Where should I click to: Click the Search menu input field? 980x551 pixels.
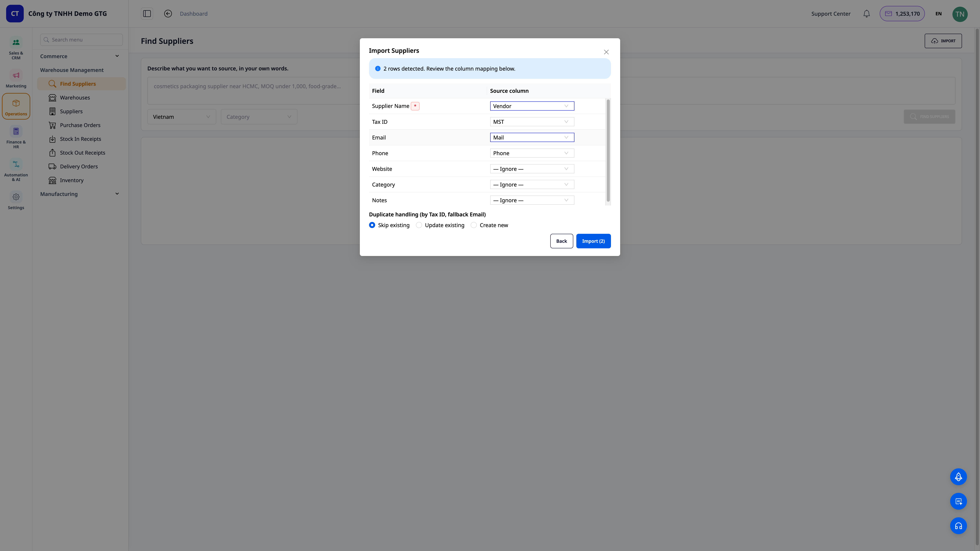pyautogui.click(x=81, y=40)
